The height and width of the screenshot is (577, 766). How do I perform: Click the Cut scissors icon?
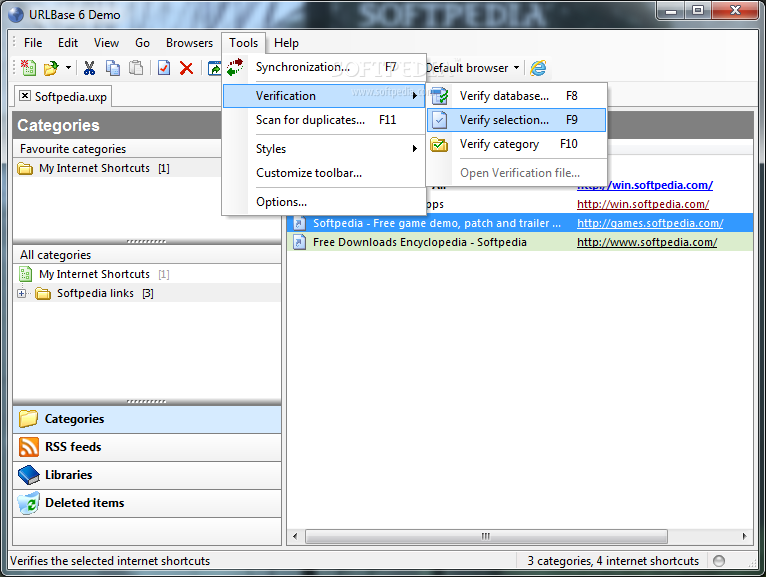tap(89, 68)
